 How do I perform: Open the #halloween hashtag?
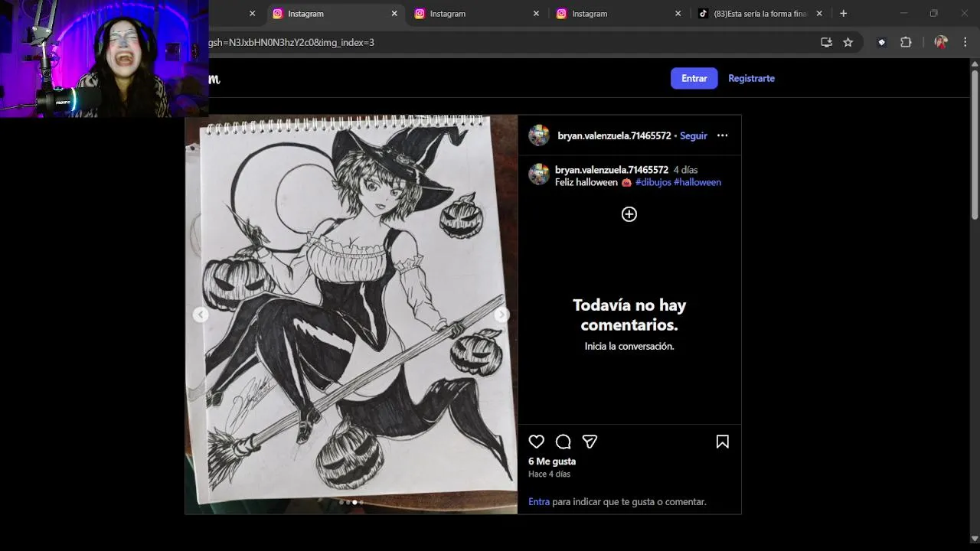[x=697, y=182]
